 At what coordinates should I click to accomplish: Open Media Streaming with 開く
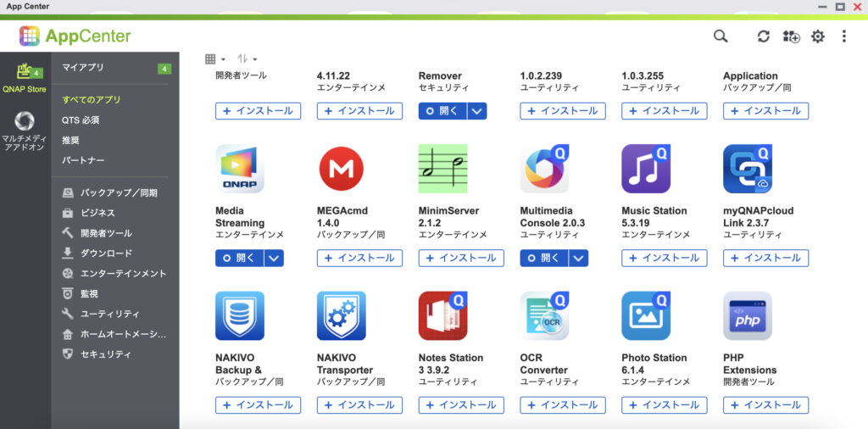(x=240, y=258)
